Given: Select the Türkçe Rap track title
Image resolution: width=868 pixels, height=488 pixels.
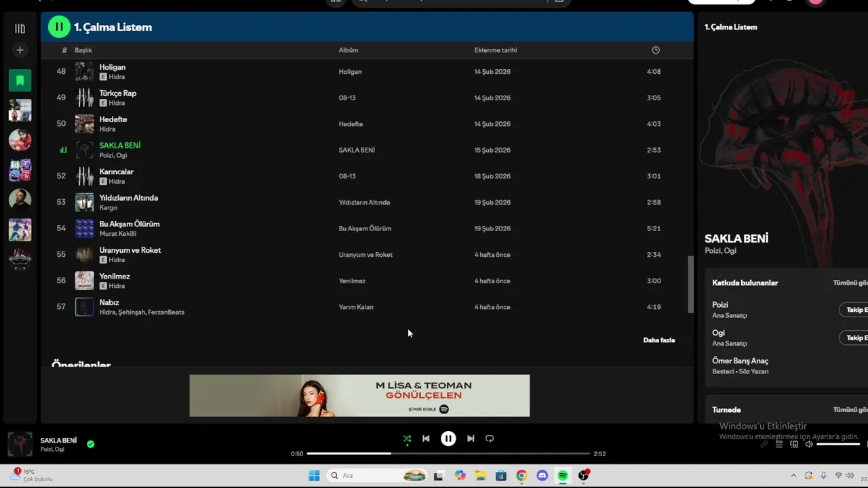Looking at the screenshot, I should tap(118, 94).
